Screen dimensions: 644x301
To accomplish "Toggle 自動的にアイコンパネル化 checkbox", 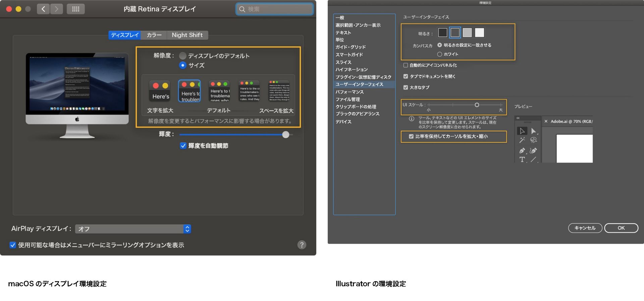I will pyautogui.click(x=406, y=65).
